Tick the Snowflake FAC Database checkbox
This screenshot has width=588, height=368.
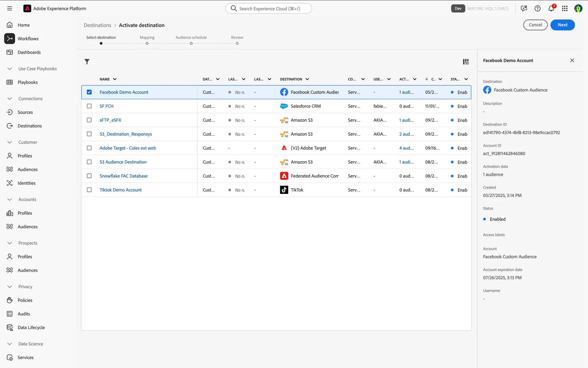pyautogui.click(x=89, y=176)
